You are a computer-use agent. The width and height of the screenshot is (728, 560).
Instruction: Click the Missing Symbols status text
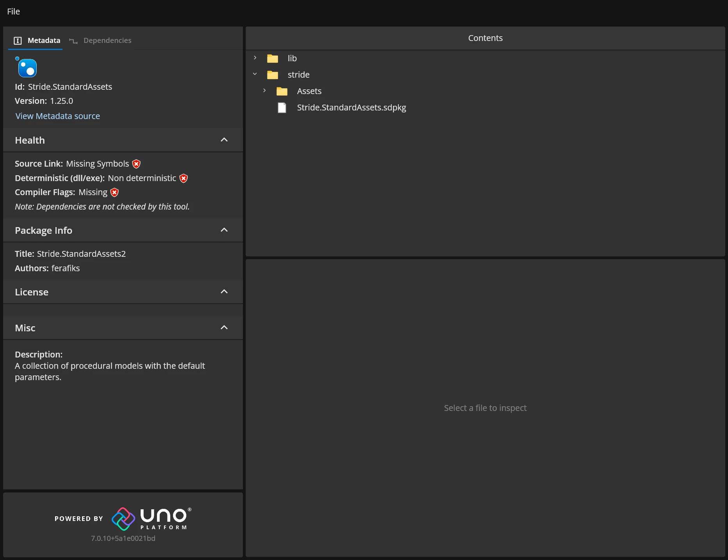[98, 164]
